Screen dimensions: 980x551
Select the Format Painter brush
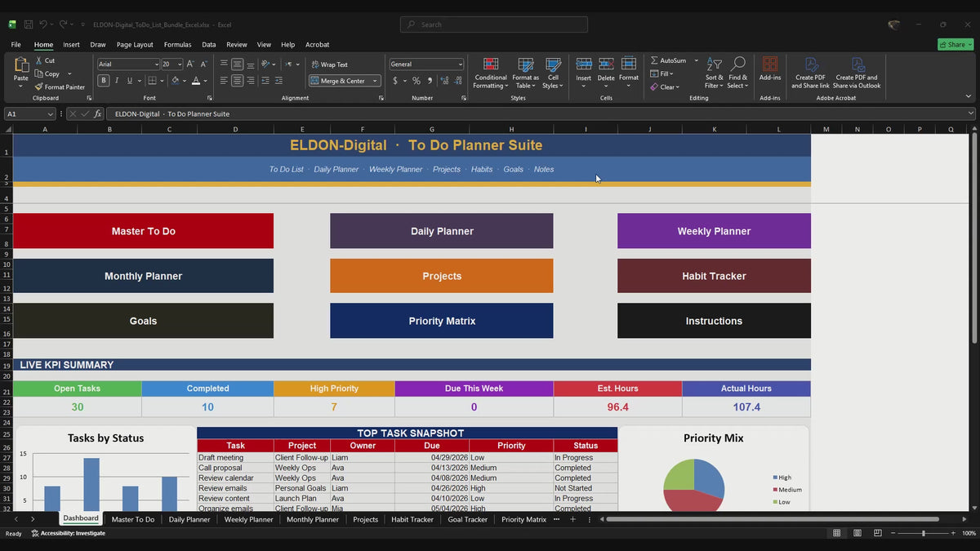coord(38,87)
